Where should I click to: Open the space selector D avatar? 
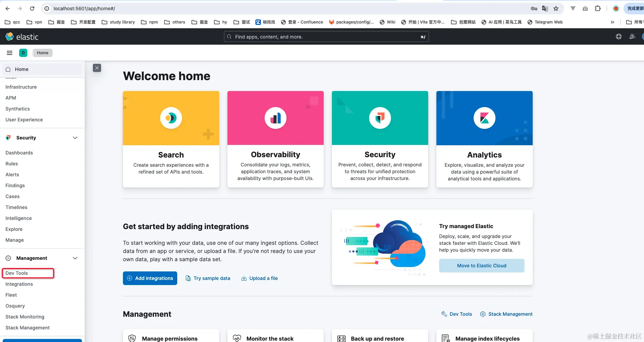point(23,53)
